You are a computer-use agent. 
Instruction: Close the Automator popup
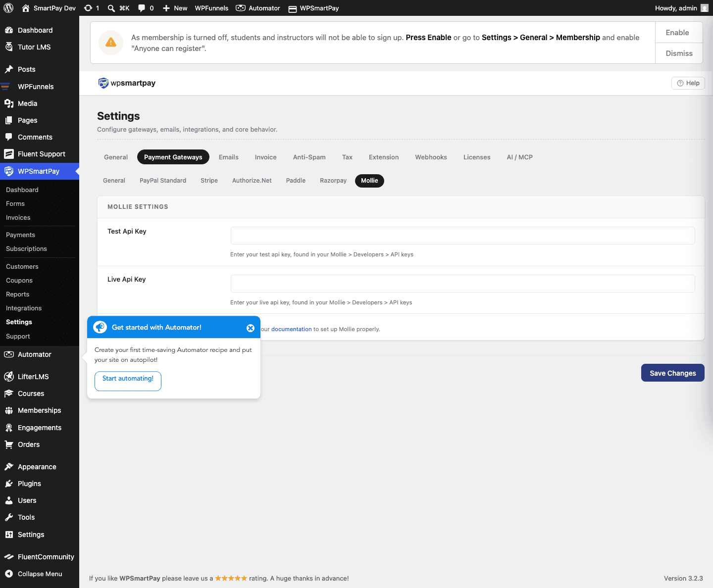point(251,328)
